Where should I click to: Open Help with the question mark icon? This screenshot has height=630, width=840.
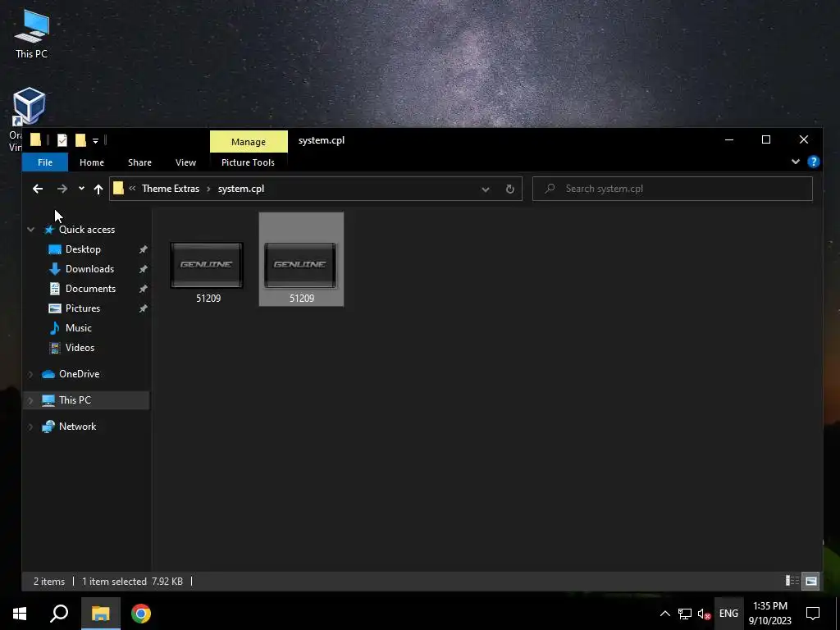(813, 162)
